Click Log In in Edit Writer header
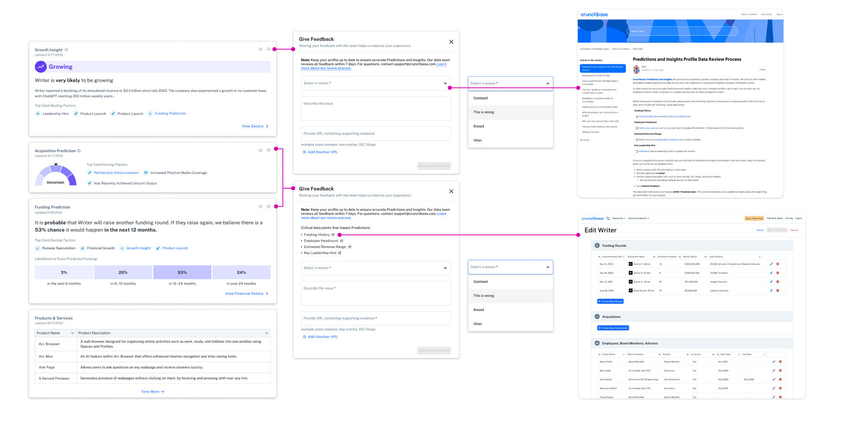The width and height of the screenshot is (868, 429). pos(799,218)
